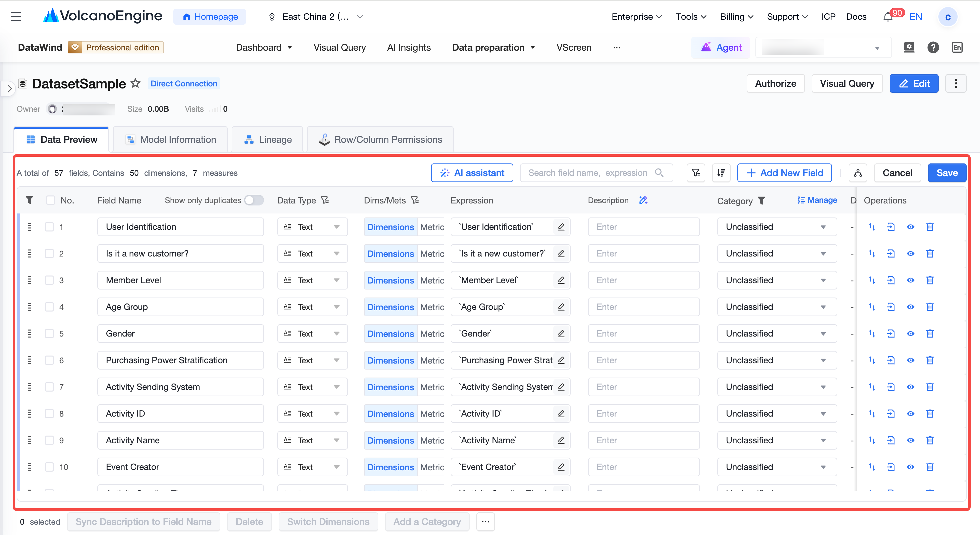Open the help question mark icon
This screenshot has width=980, height=535.
pos(933,48)
